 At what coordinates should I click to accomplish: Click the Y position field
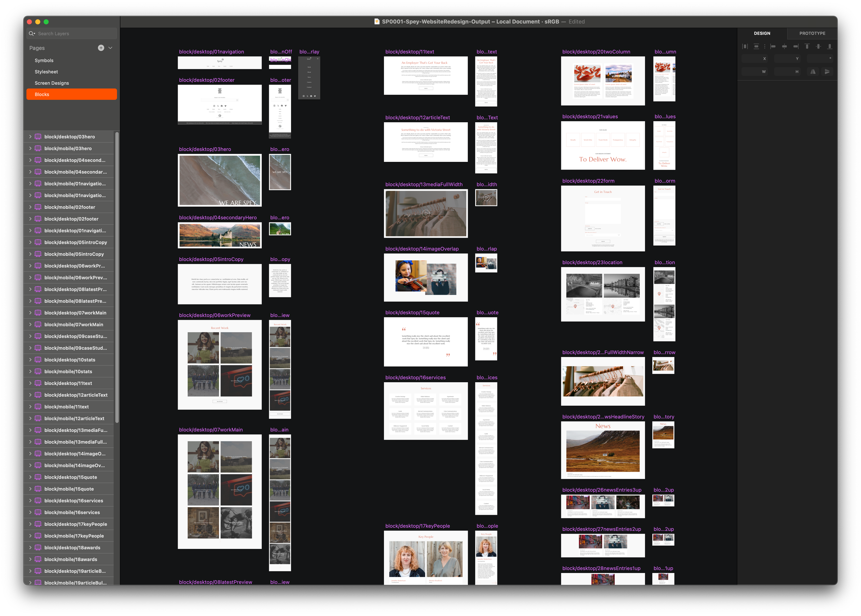point(788,59)
